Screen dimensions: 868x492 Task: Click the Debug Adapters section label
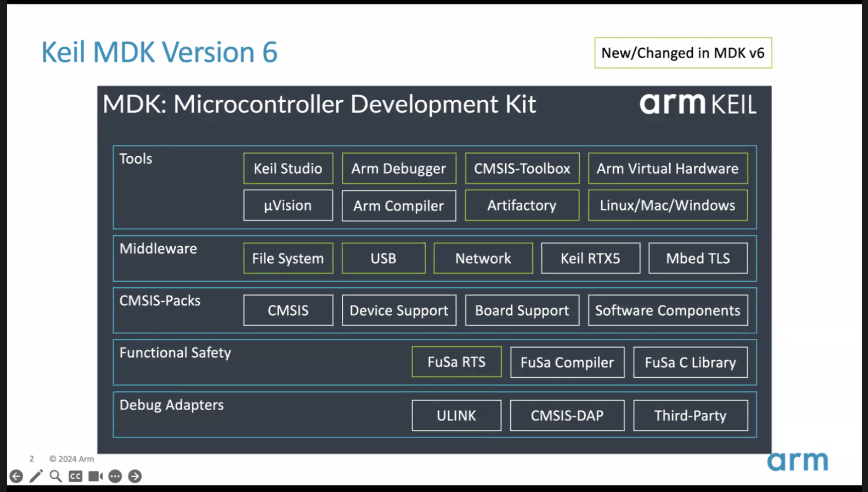pyautogui.click(x=172, y=405)
